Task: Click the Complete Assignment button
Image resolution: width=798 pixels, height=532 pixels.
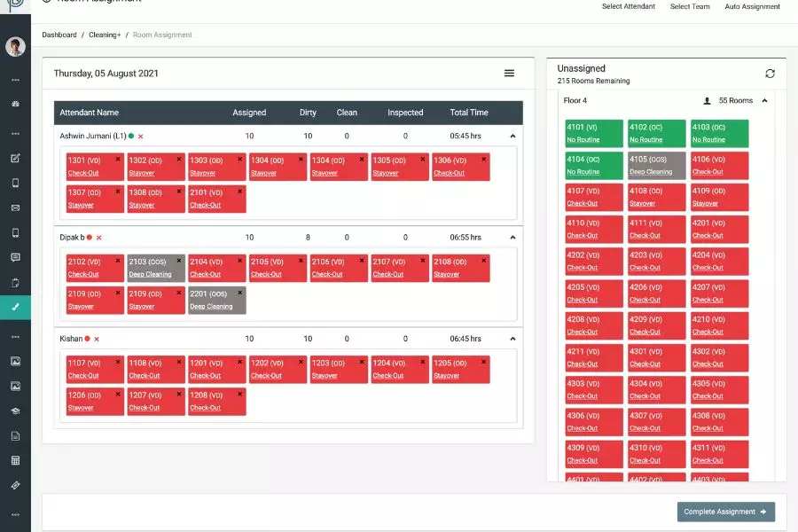Action: tap(725, 512)
